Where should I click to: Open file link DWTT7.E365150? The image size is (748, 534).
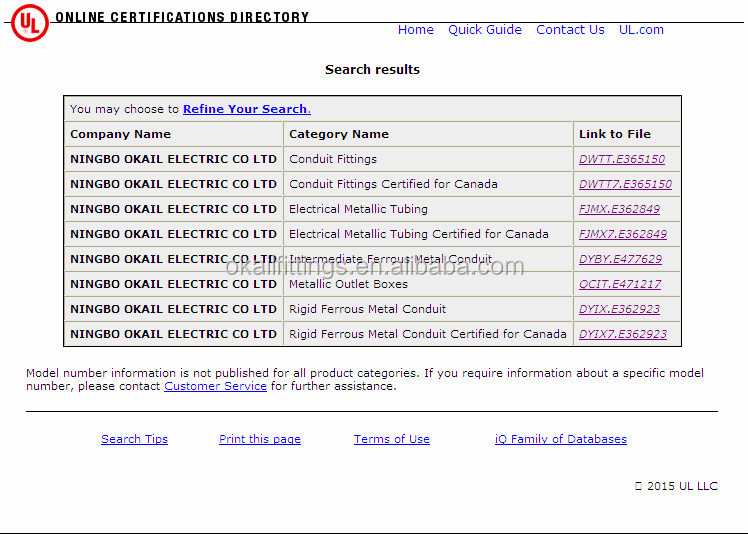click(625, 184)
